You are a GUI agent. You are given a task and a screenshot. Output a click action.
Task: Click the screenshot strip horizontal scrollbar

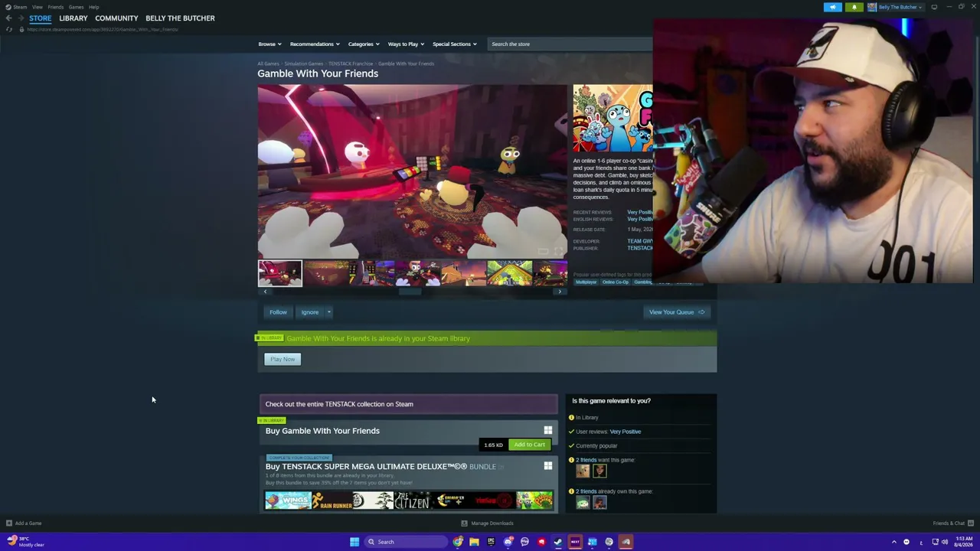point(412,292)
